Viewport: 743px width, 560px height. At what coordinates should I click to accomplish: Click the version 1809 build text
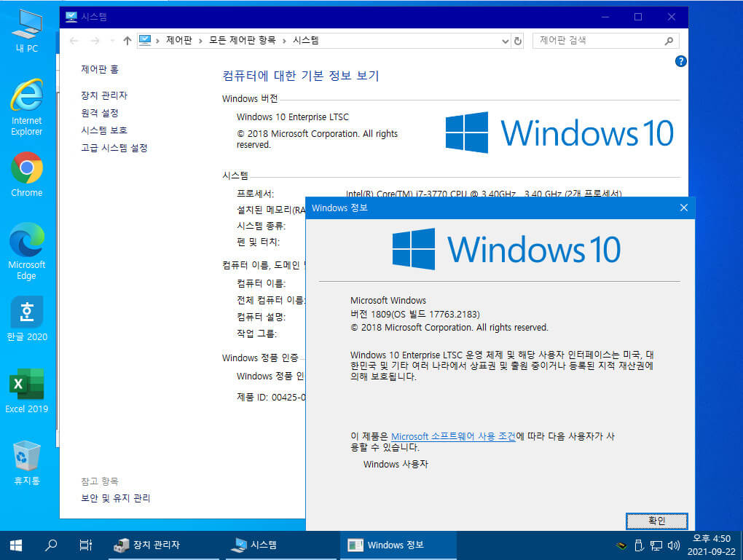point(414,314)
